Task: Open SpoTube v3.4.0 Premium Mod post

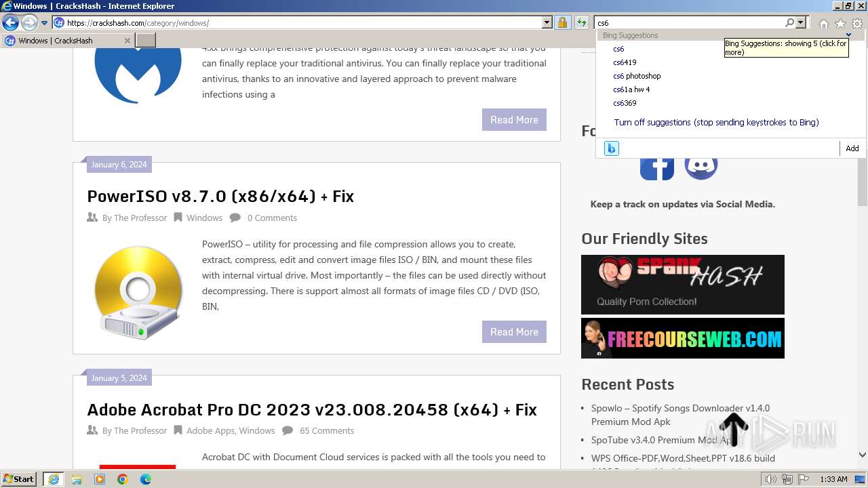Action: [664, 440]
